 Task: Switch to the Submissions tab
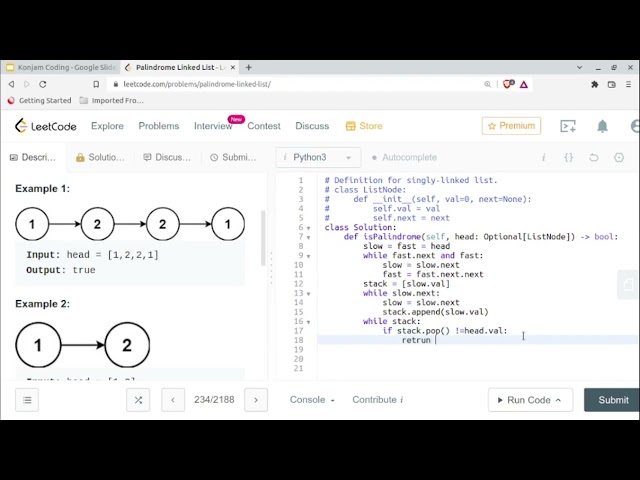[x=233, y=158]
